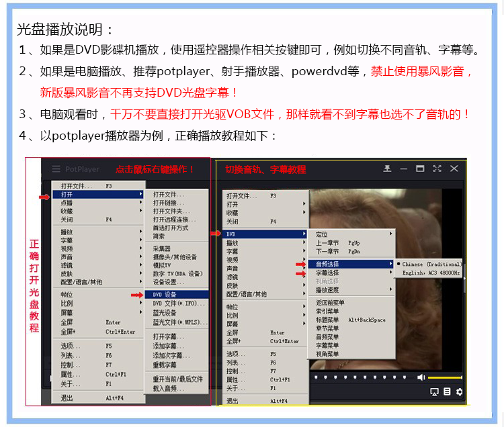Choose DVD 设备 in the open submenu

(177, 295)
